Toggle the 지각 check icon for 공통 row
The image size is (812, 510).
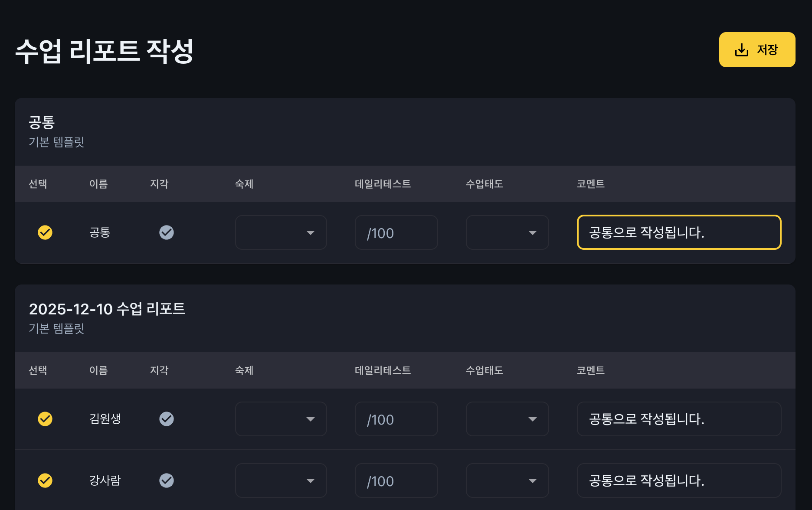(167, 232)
